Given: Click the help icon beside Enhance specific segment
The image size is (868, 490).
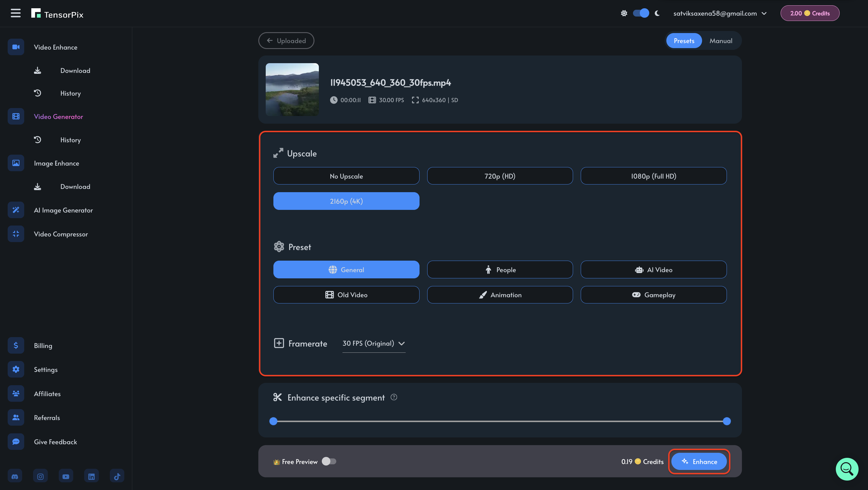Looking at the screenshot, I should (394, 397).
